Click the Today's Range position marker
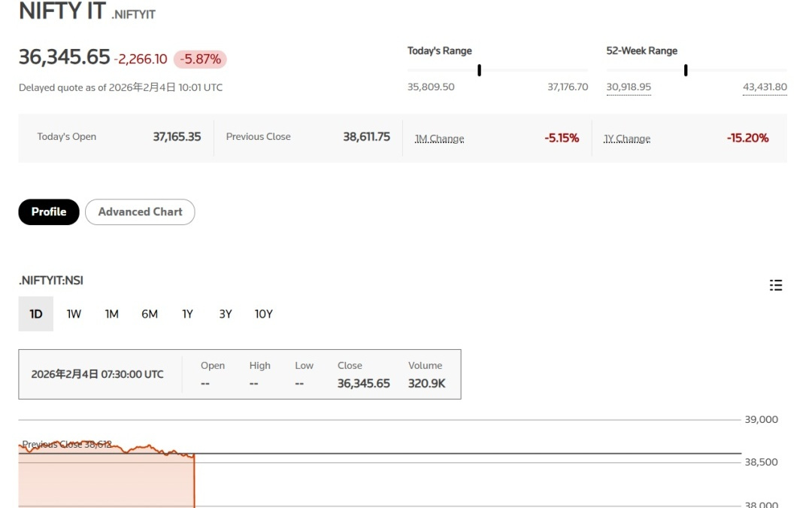This screenshot has width=812, height=508. click(x=479, y=71)
